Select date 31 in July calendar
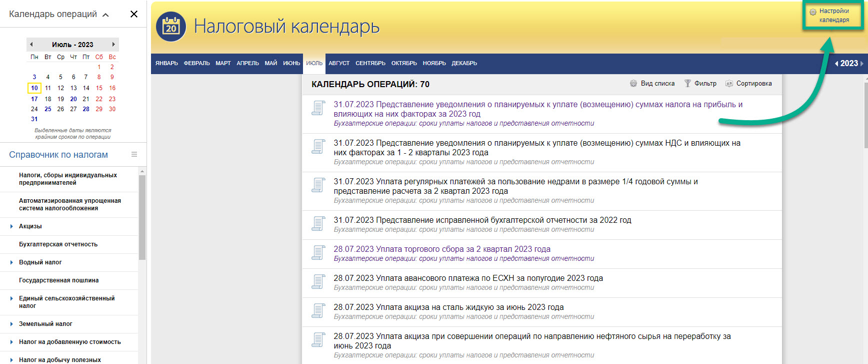The image size is (868, 364). (34, 119)
